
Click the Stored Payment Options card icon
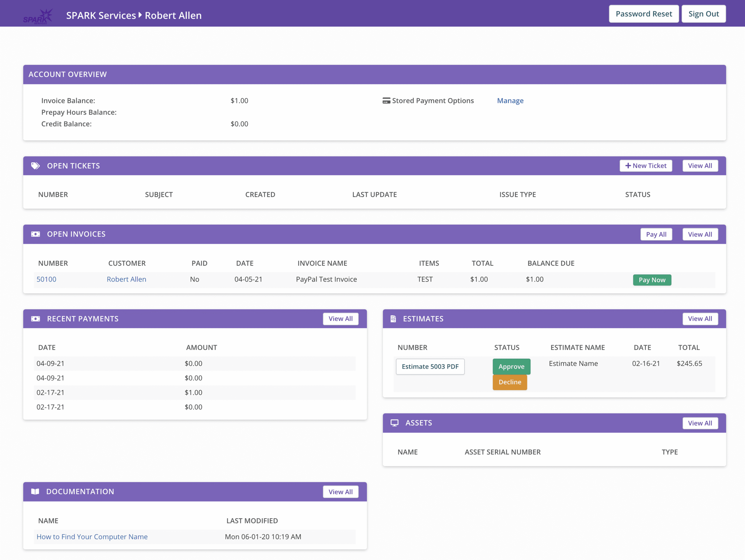pyautogui.click(x=386, y=101)
